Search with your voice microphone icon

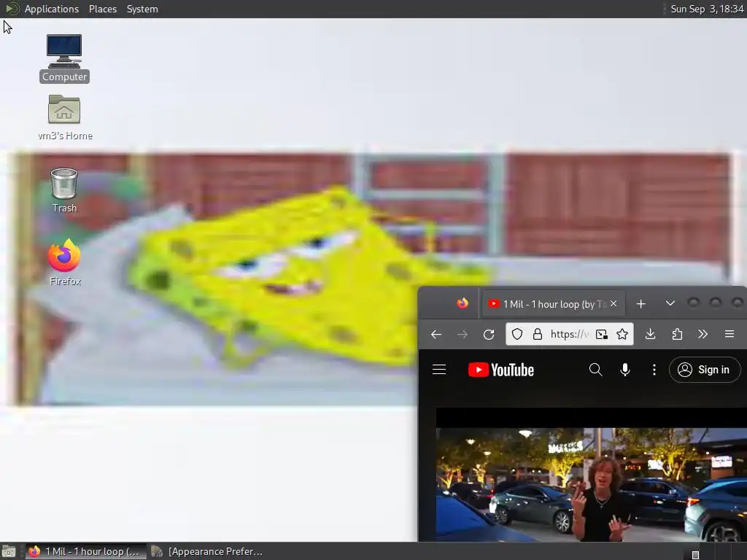click(625, 370)
